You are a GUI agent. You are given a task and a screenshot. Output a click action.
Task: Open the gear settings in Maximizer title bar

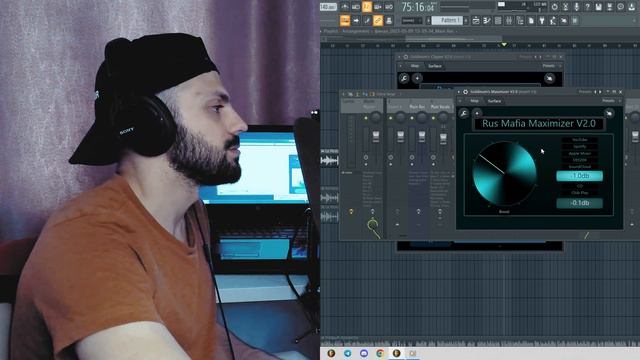(x=465, y=92)
